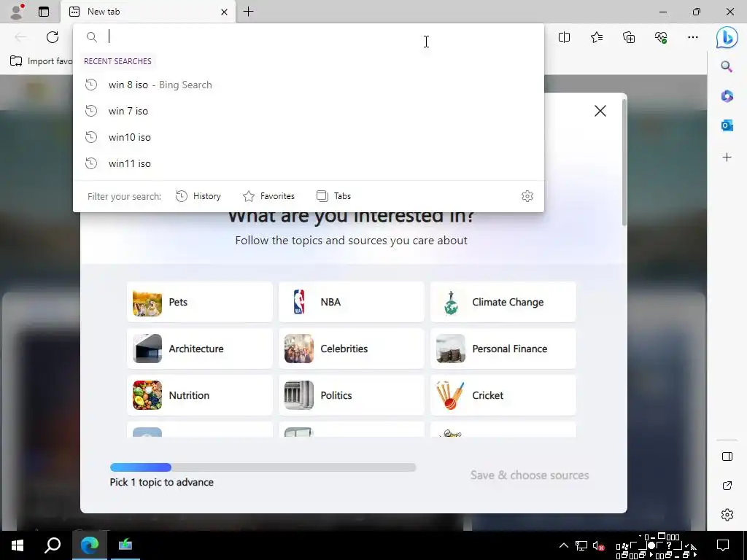Open Settings and more ellipsis menu
747x560 pixels.
(693, 37)
